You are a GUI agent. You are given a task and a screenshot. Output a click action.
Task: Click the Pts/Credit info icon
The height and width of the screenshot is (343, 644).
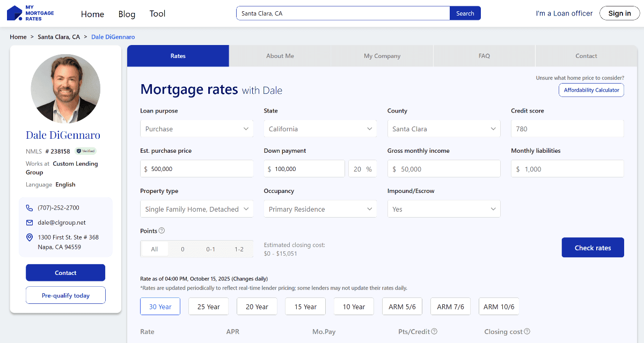434,332
